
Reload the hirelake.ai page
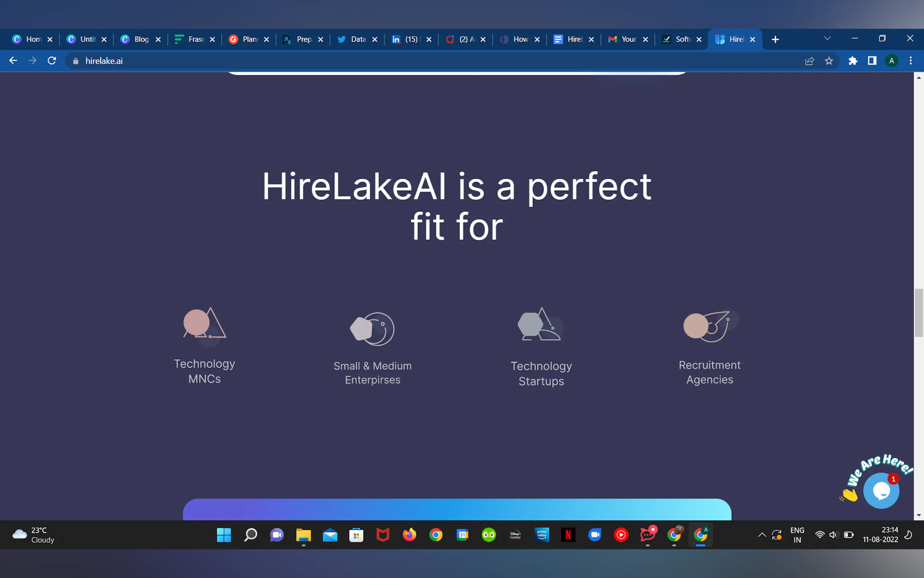52,61
